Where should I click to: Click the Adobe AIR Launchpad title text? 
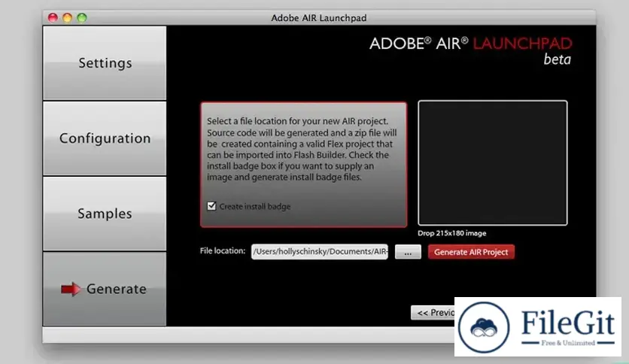coord(318,18)
